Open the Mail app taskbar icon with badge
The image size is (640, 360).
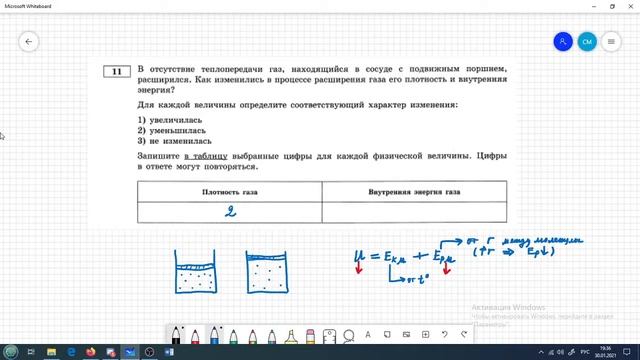110,352
